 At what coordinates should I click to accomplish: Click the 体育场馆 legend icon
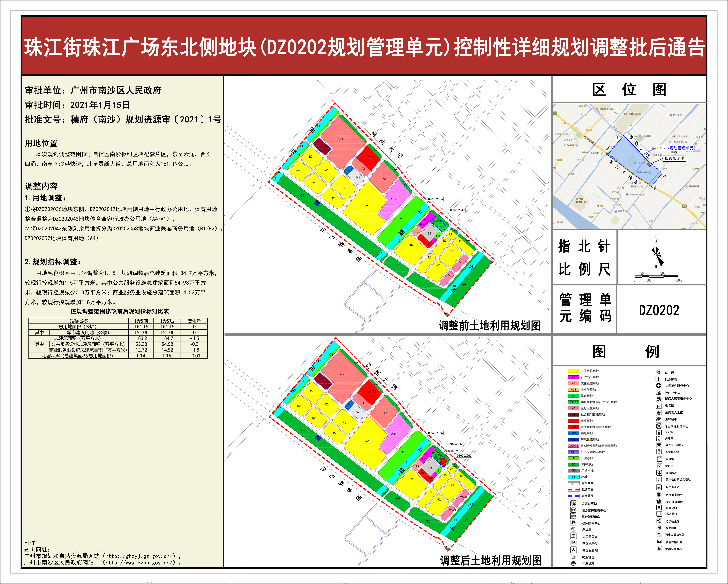point(659,473)
